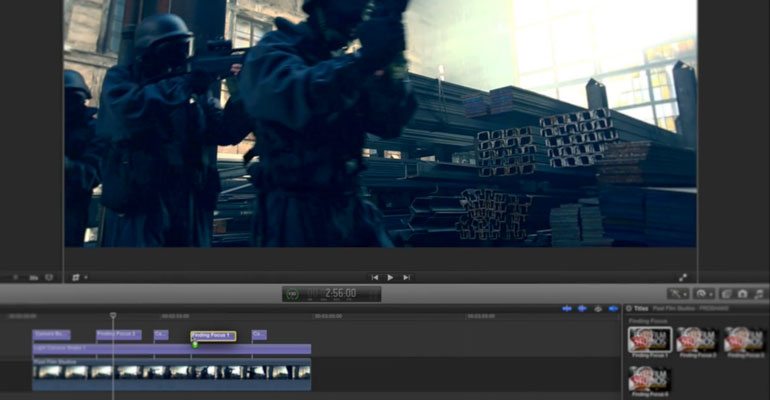Screen dimensions: 770x400
Task: Select the highlighted Finding Focus 1 timeline clip
Action: click(x=213, y=336)
